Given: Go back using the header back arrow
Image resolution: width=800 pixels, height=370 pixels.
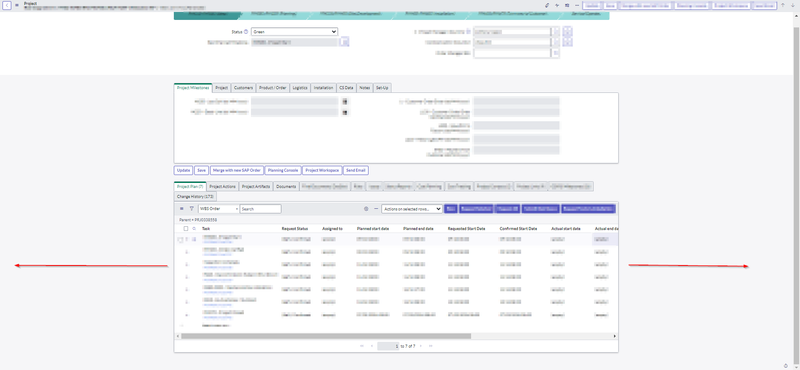Looking at the screenshot, I should [x=7, y=5].
